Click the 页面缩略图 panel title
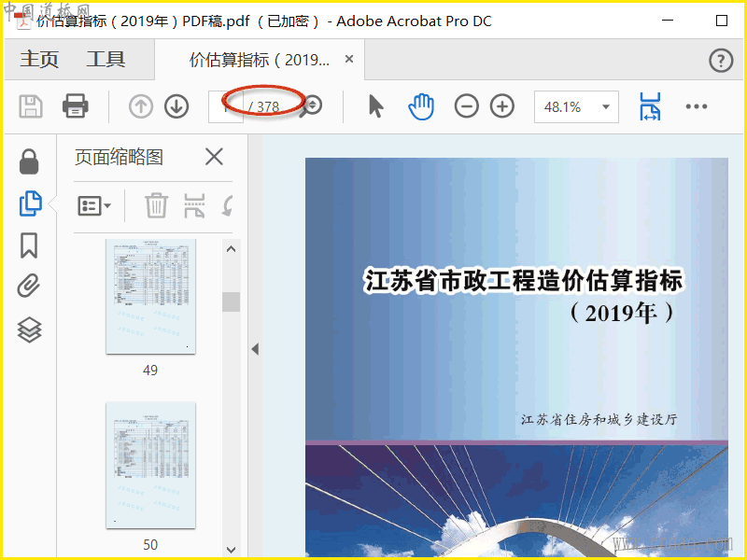Viewport: 747px width, 560px height. point(120,157)
